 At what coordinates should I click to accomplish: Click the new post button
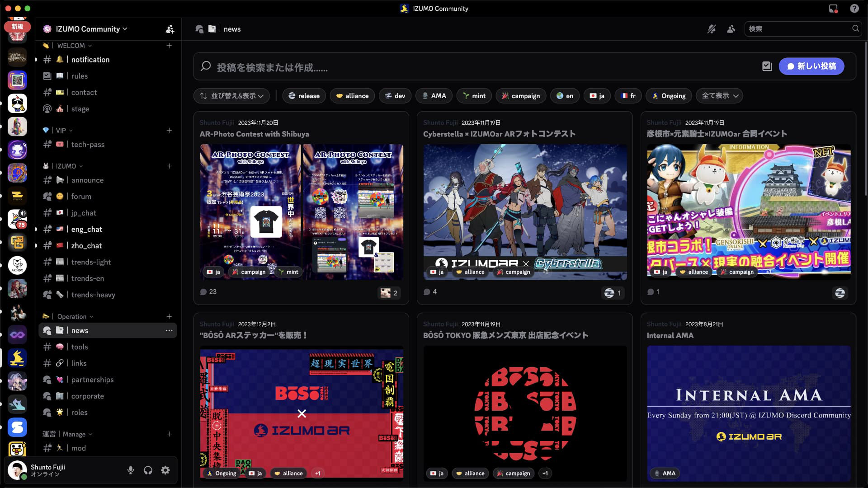click(811, 66)
